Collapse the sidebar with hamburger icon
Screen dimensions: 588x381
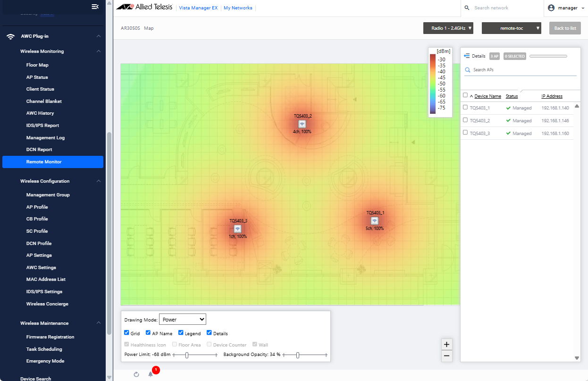pos(95,6)
